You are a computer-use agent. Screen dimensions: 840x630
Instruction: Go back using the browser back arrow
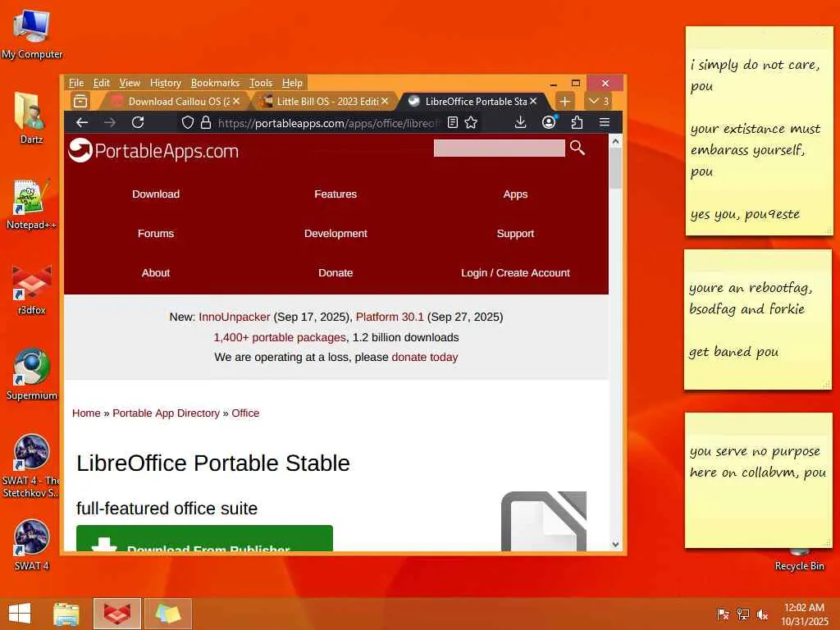tap(82, 123)
